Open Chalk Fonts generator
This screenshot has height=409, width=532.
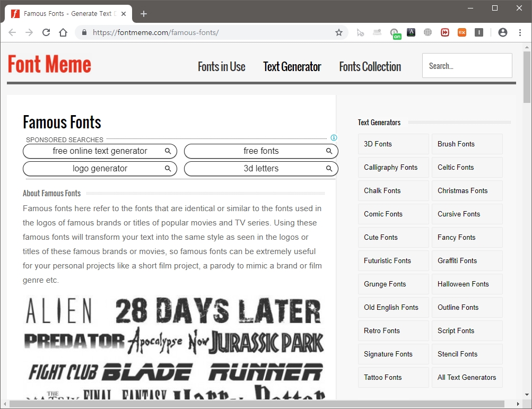pos(393,191)
